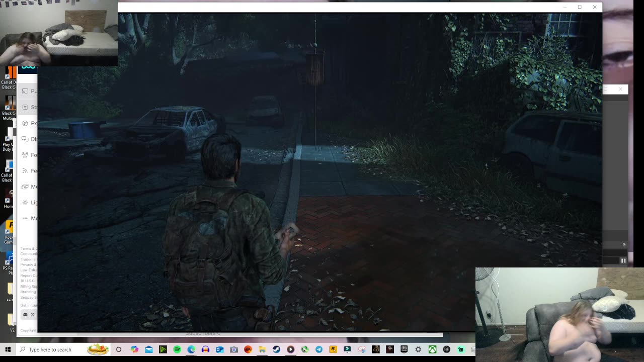
Task: Open Following in the browser sidebar
Action: (29, 155)
